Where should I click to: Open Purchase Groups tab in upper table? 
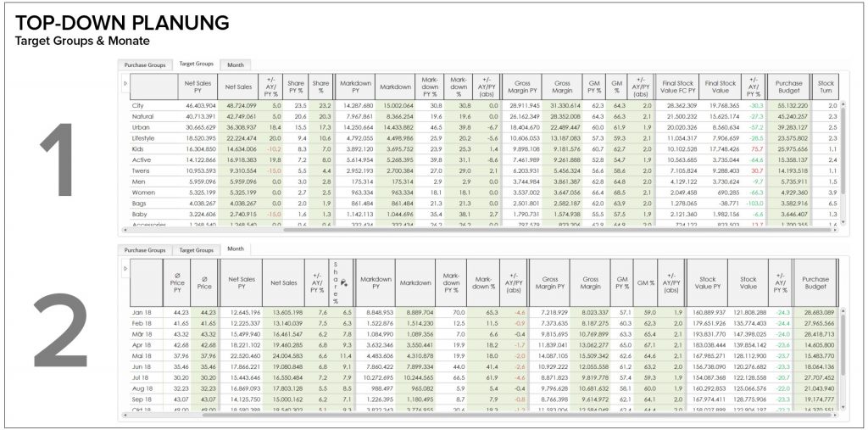[x=145, y=64]
